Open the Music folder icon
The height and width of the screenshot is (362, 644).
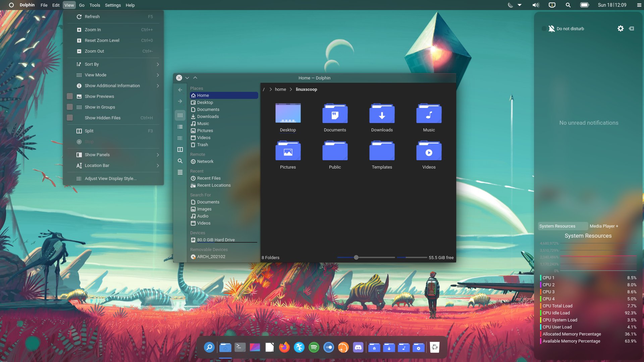coord(429,113)
